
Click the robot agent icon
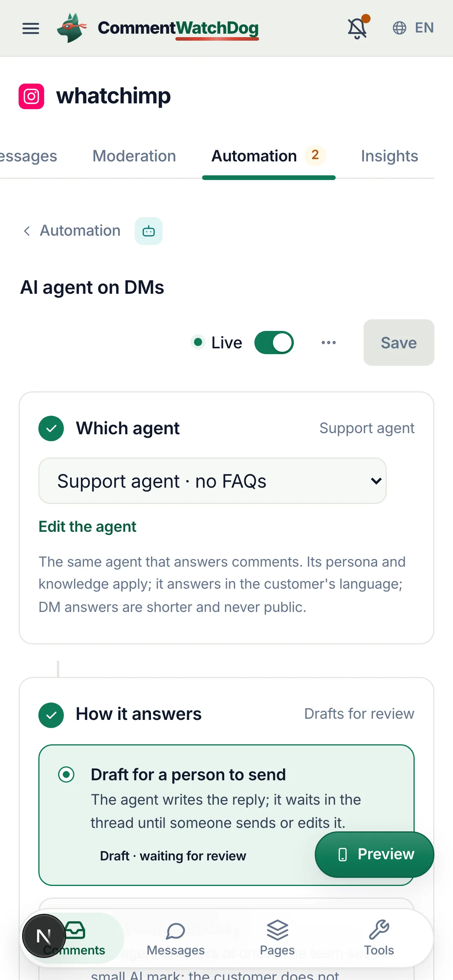(149, 231)
